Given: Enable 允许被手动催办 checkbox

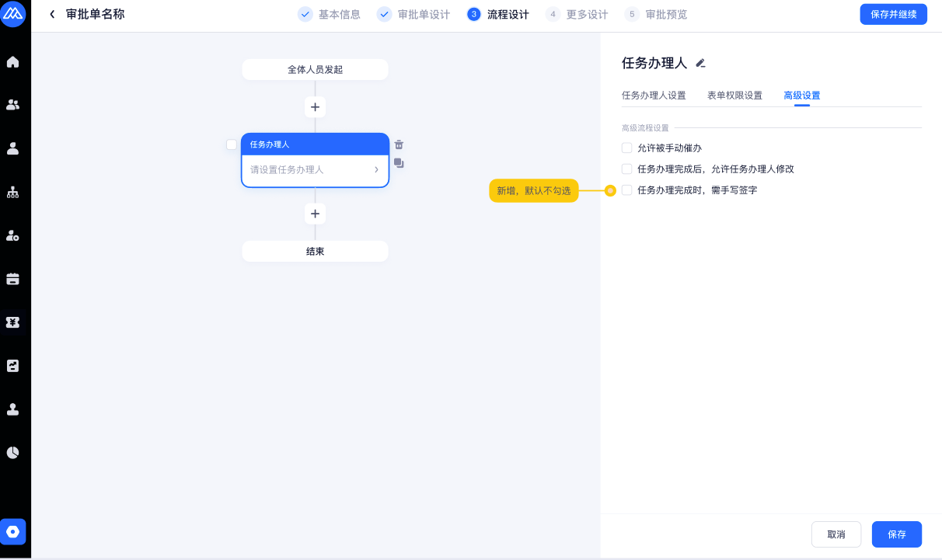Looking at the screenshot, I should [627, 148].
